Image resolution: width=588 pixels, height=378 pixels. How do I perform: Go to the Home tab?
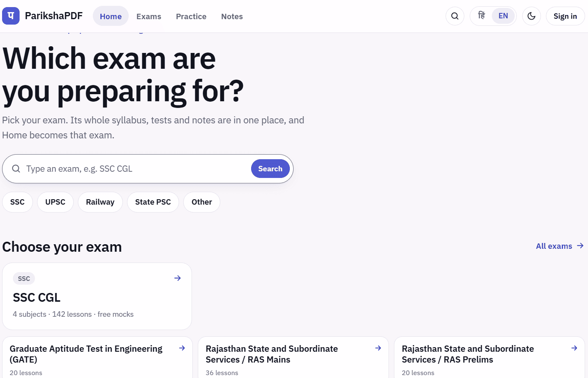[111, 16]
